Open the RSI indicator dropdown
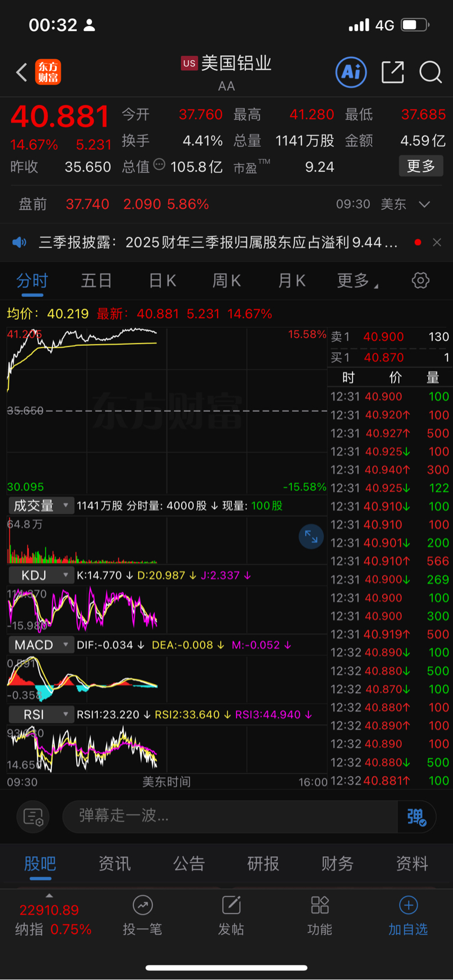The width and height of the screenshot is (453, 980). click(41, 714)
